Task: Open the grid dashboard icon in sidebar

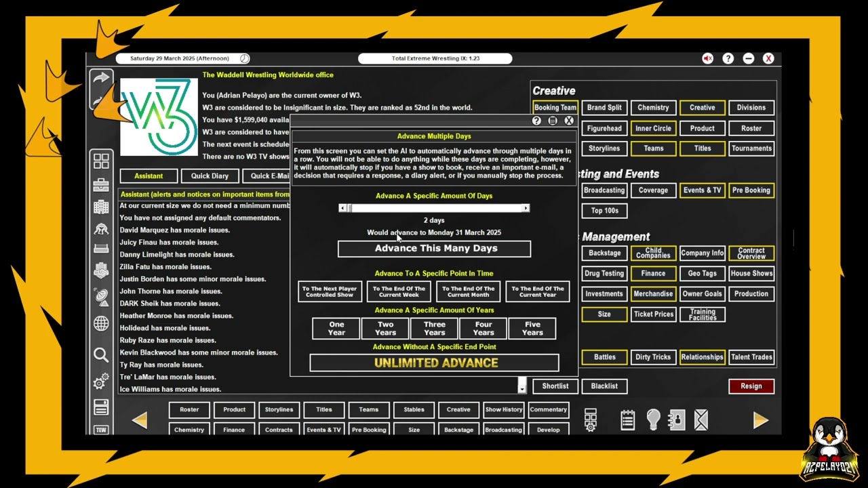Action: tap(101, 161)
